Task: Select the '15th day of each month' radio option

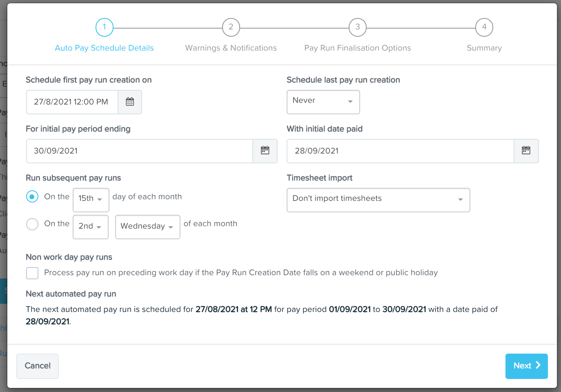Action: [x=32, y=196]
